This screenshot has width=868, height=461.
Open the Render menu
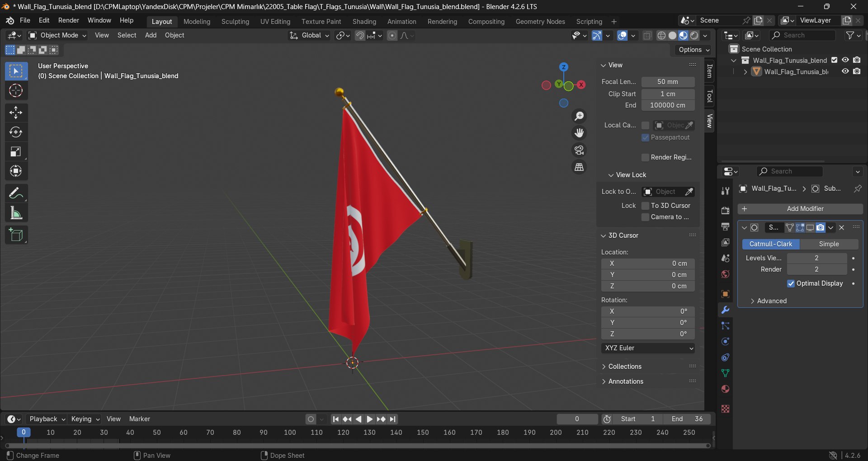(x=69, y=20)
